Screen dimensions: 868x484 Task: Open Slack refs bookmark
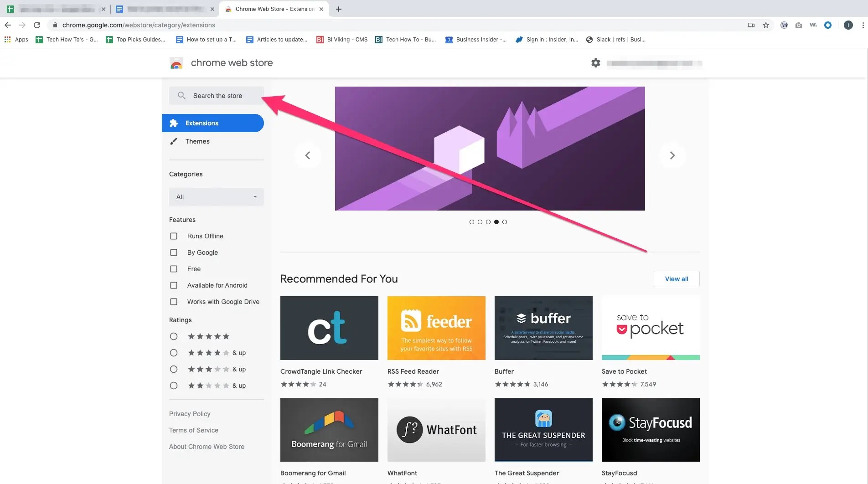[616, 40]
